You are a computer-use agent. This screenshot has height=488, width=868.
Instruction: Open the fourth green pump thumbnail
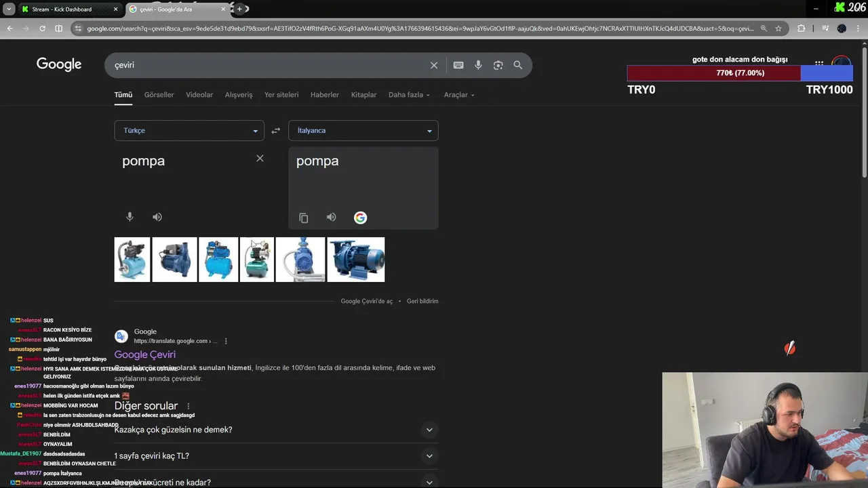click(257, 260)
